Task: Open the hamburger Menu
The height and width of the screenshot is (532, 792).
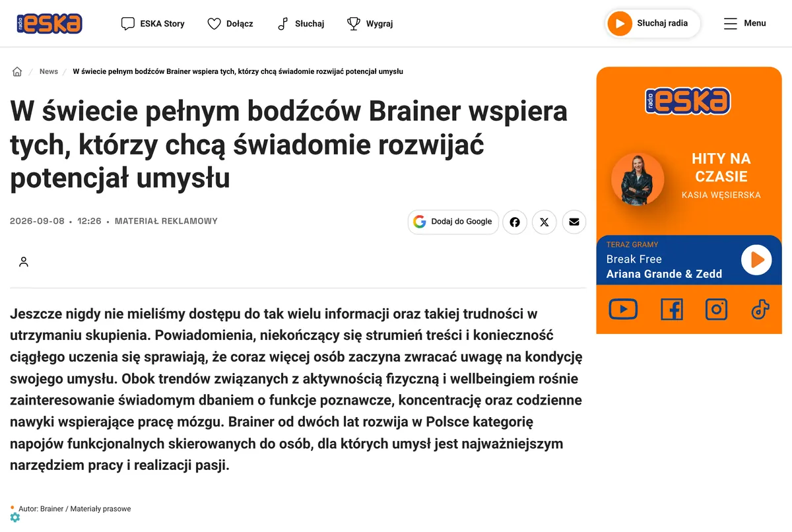Action: coord(745,24)
